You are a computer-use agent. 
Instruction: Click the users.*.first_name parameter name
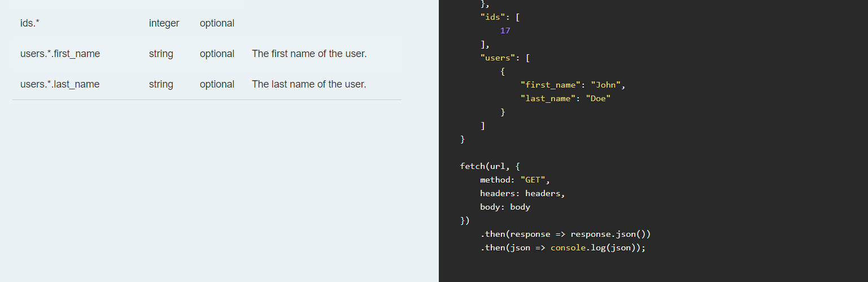[x=60, y=54]
